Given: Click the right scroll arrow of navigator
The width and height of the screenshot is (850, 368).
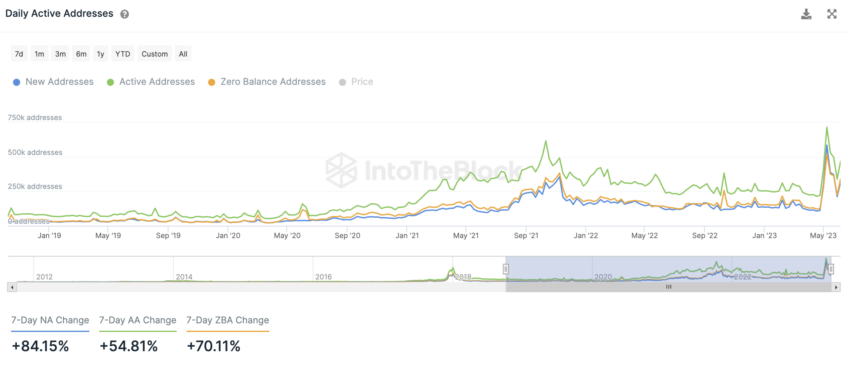Looking at the screenshot, I should click(839, 287).
